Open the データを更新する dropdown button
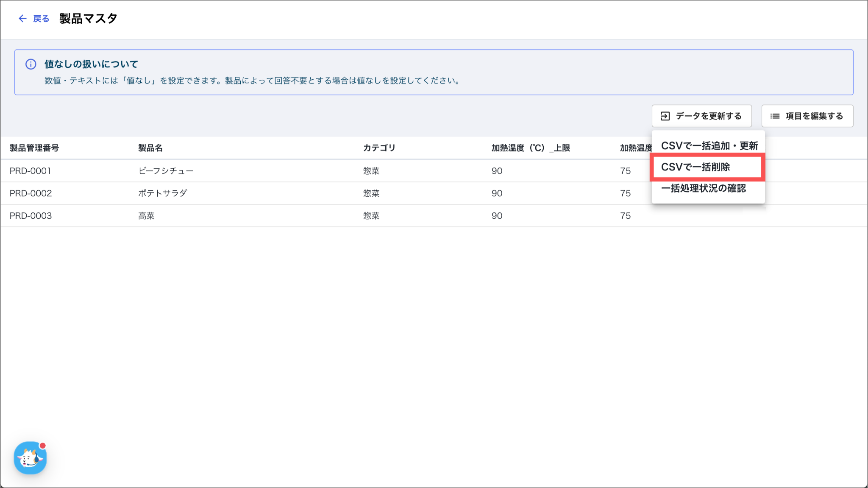This screenshot has width=868, height=488. coord(701,116)
